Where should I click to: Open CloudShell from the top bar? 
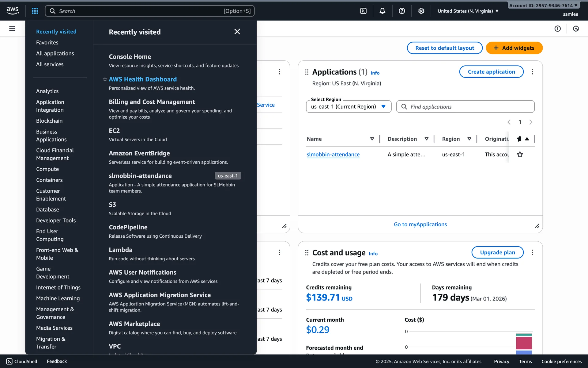point(363,11)
